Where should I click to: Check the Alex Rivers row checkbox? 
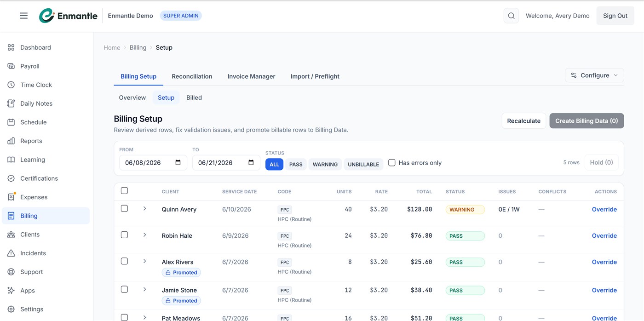124,261
